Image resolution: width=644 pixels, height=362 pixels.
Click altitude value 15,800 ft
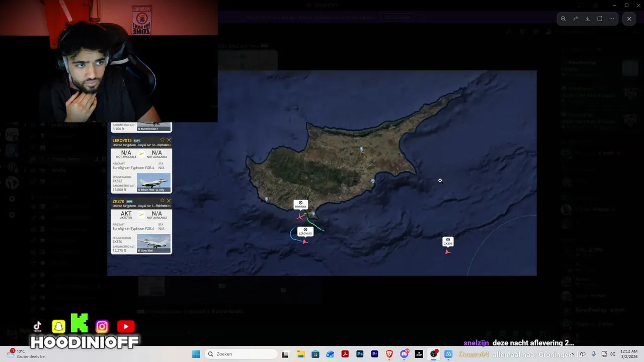(119, 190)
